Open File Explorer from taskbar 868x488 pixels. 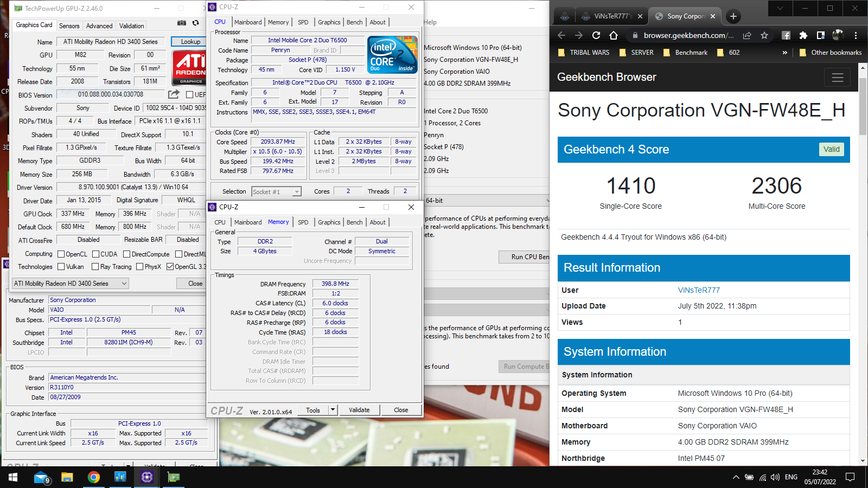[67, 477]
